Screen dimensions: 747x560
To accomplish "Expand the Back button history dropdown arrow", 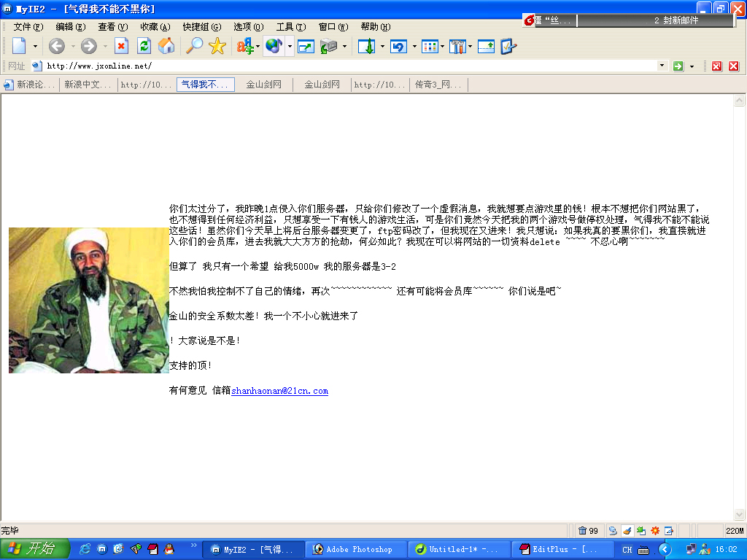I will pos(72,47).
